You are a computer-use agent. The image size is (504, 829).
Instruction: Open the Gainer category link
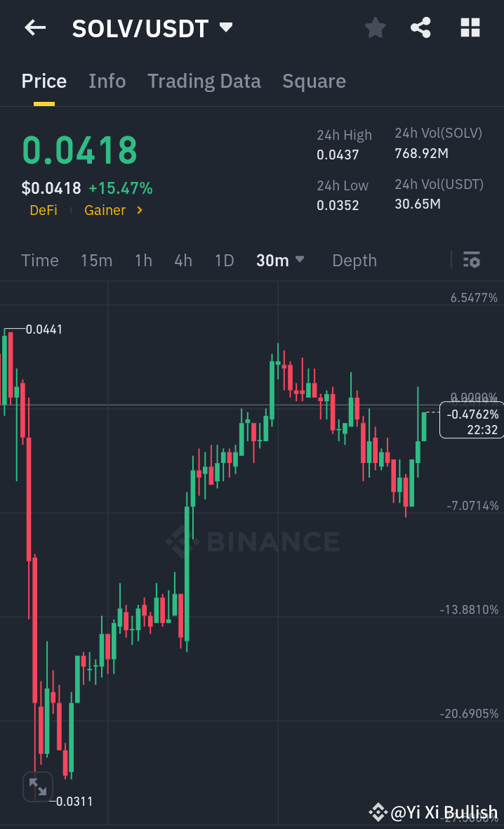coord(105,209)
